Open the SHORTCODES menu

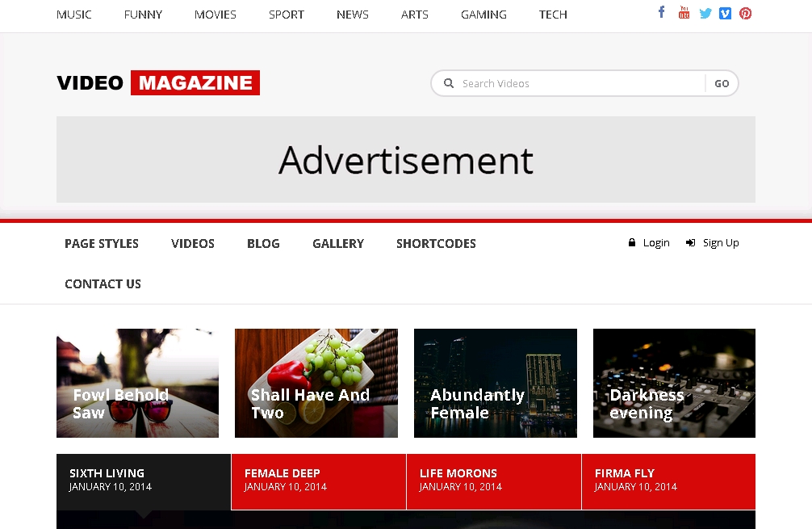pyautogui.click(x=436, y=244)
